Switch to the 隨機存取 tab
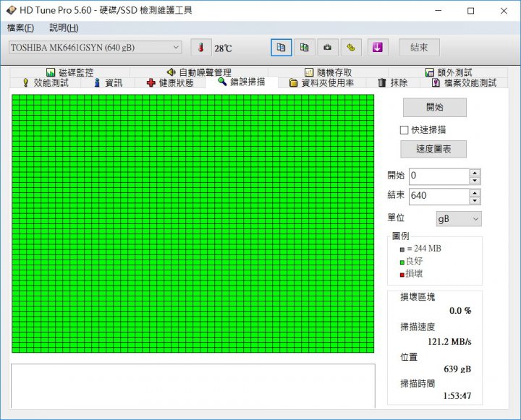 tap(328, 72)
